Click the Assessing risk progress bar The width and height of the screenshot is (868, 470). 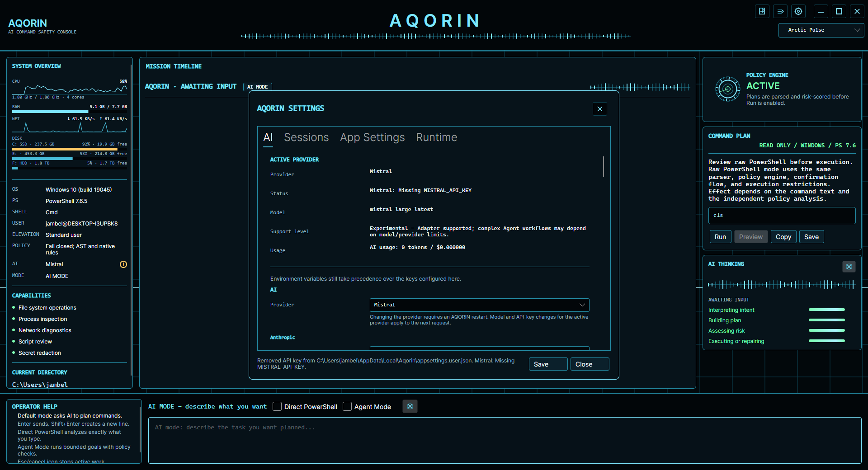(x=827, y=331)
